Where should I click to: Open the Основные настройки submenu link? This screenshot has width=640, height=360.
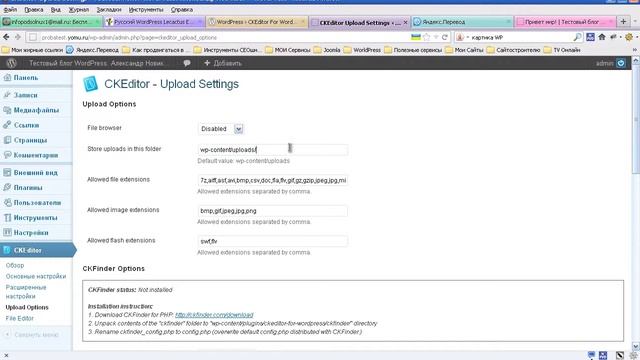pyautogui.click(x=36, y=276)
